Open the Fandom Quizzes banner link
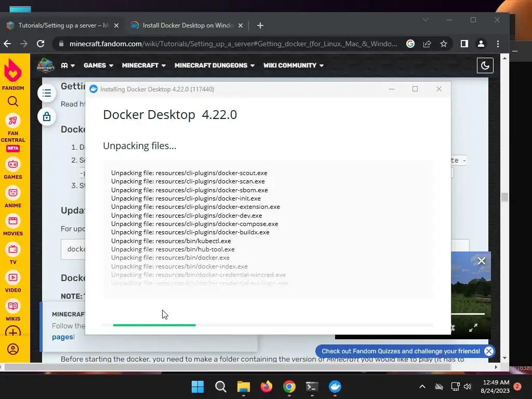Viewport: 532px width, 399px height. coord(401,351)
